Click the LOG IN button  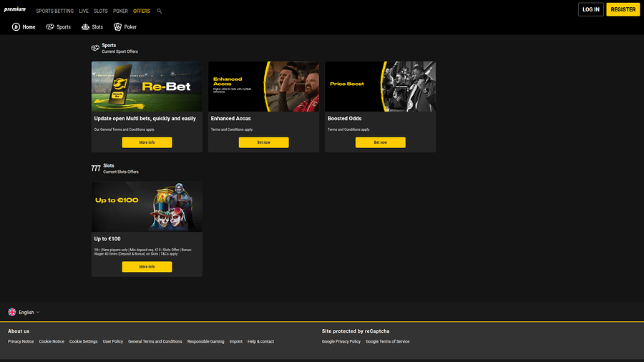pos(590,9)
